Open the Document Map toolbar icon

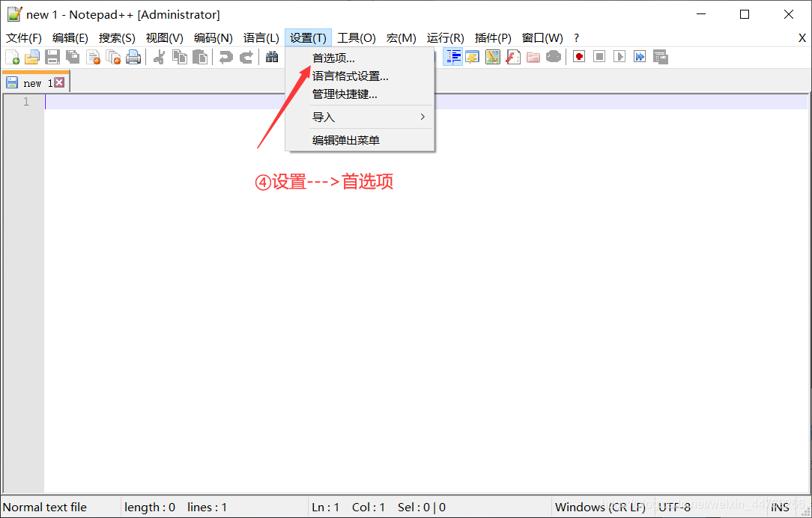492,57
